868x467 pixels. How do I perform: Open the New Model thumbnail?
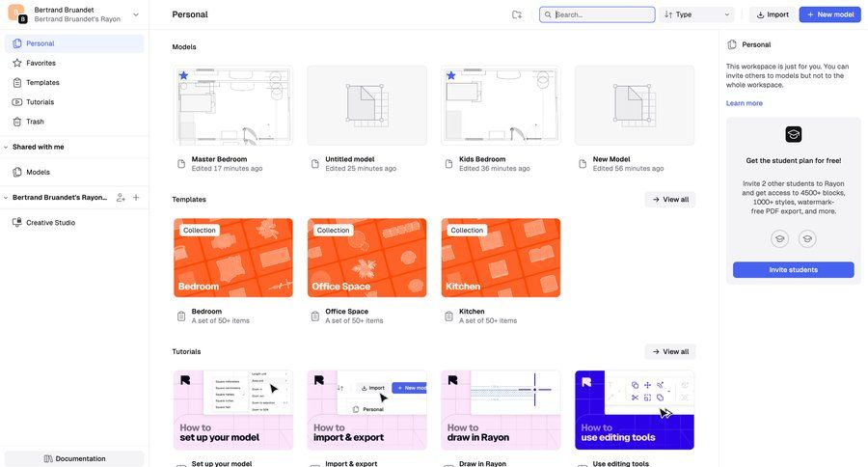pyautogui.click(x=635, y=106)
